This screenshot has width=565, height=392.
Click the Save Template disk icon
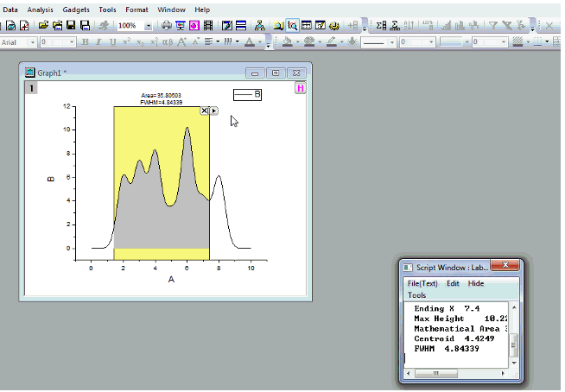coord(85,26)
